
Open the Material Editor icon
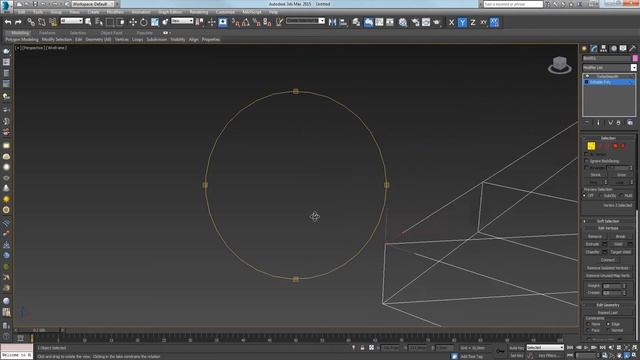tap(403, 22)
